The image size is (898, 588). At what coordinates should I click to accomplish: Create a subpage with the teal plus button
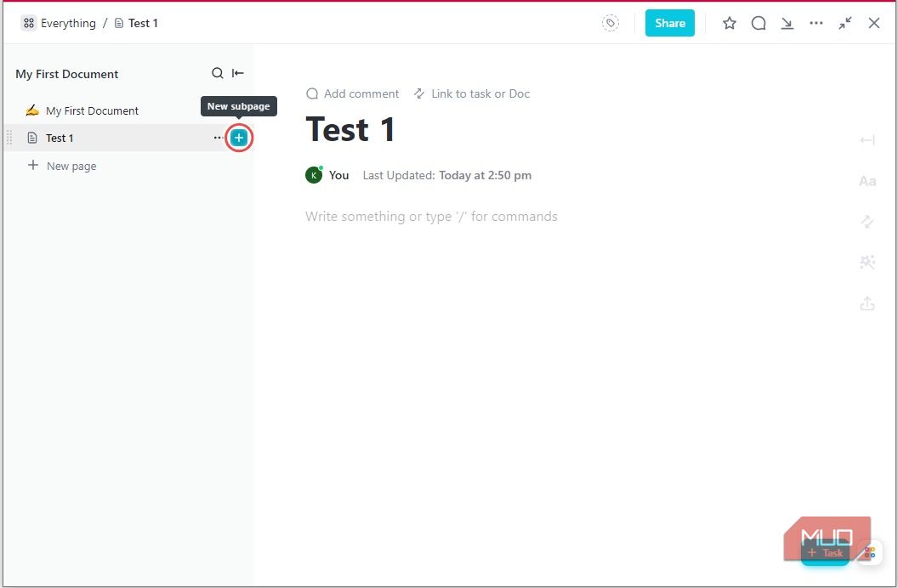click(239, 137)
